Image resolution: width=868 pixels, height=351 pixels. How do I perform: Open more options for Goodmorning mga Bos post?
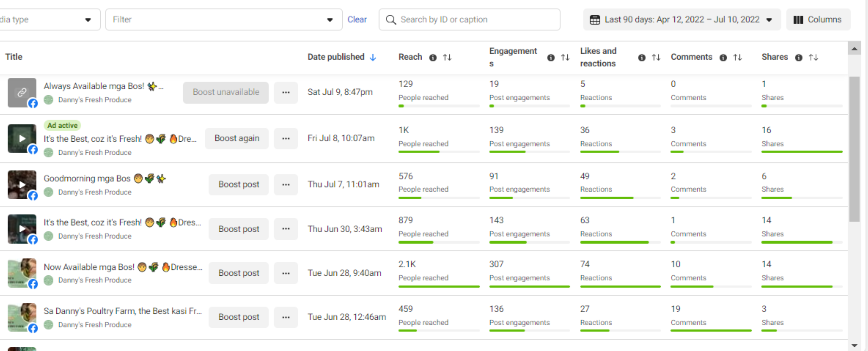pyautogui.click(x=286, y=185)
